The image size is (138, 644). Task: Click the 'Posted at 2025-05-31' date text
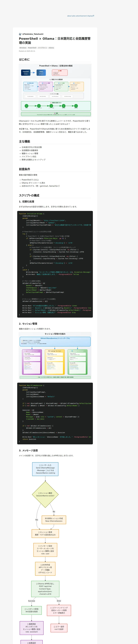pyautogui.click(x=27, y=51)
